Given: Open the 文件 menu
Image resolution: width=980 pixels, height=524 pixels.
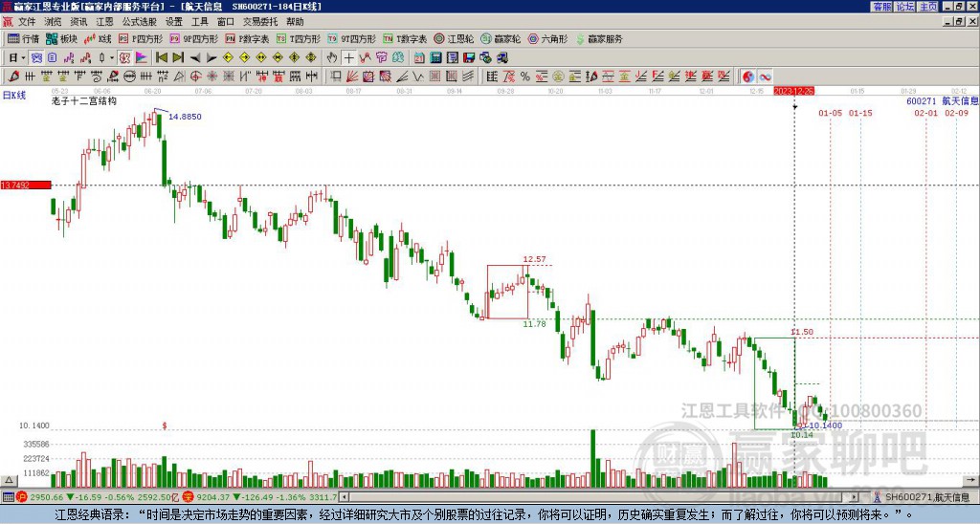Looking at the screenshot, I should coord(27,22).
